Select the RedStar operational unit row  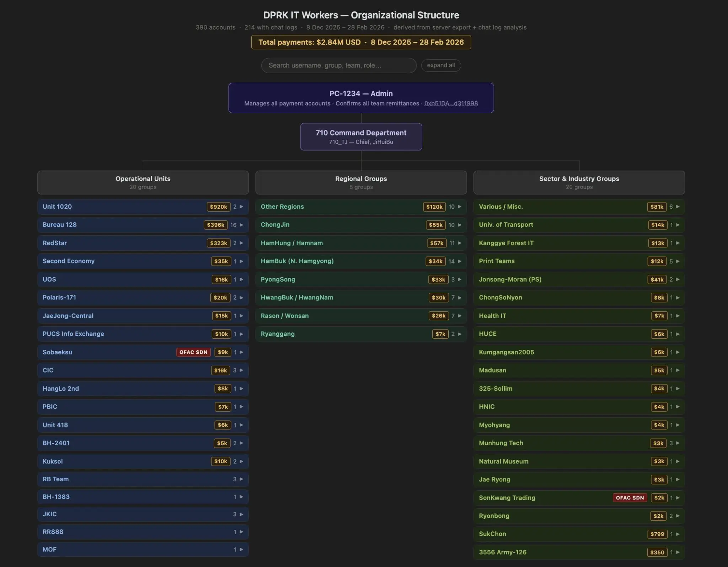(x=107, y=243)
